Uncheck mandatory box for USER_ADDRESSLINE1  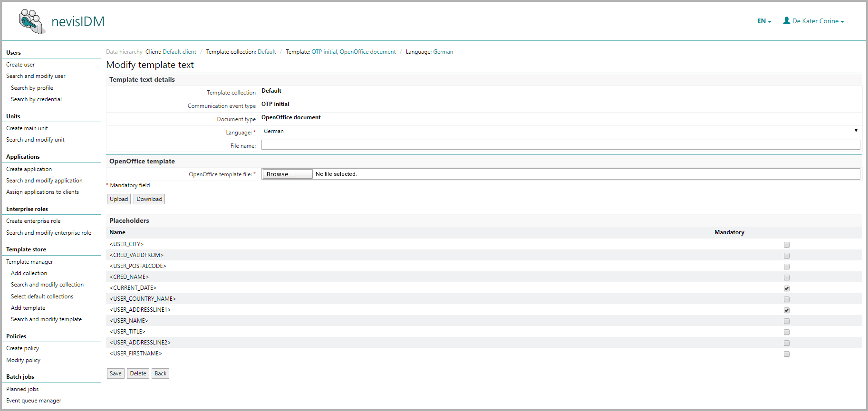(x=786, y=310)
